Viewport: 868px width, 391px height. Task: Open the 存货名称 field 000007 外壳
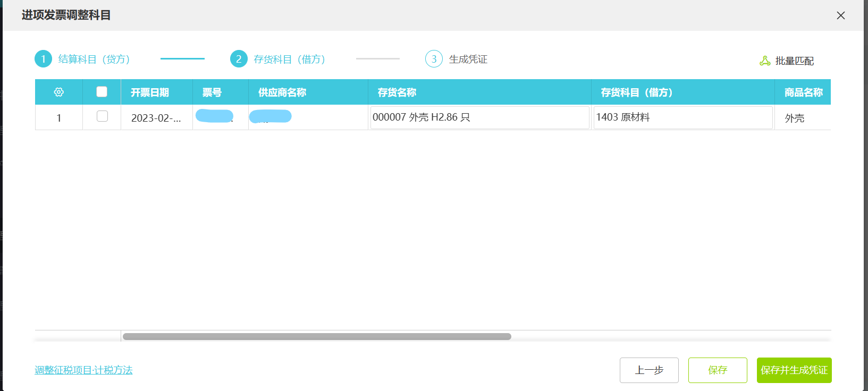(x=479, y=117)
